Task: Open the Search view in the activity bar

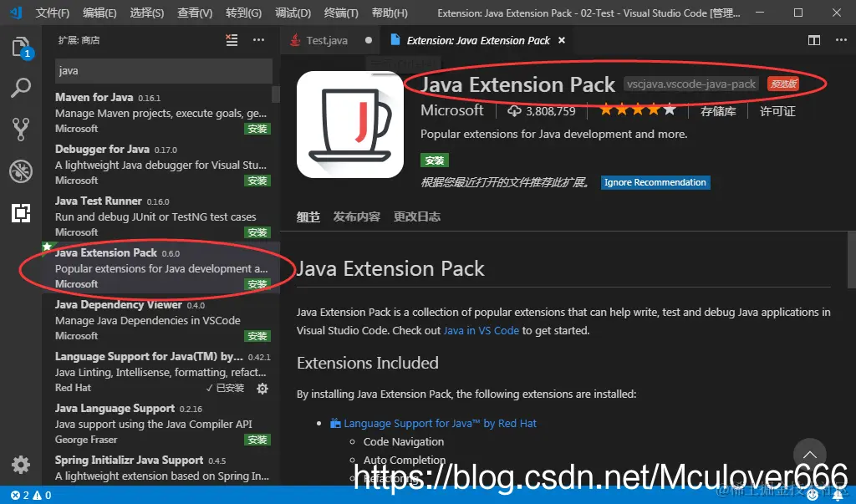Action: [x=21, y=88]
